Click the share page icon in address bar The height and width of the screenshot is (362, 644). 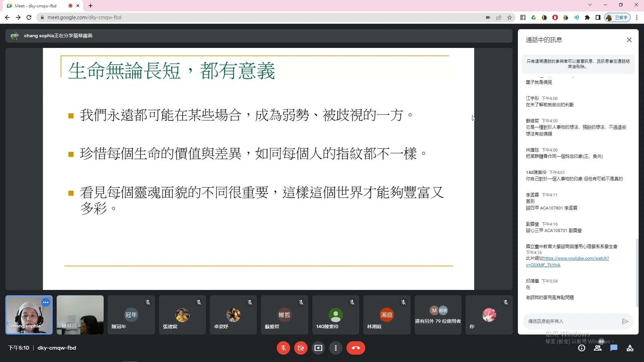pos(499,17)
